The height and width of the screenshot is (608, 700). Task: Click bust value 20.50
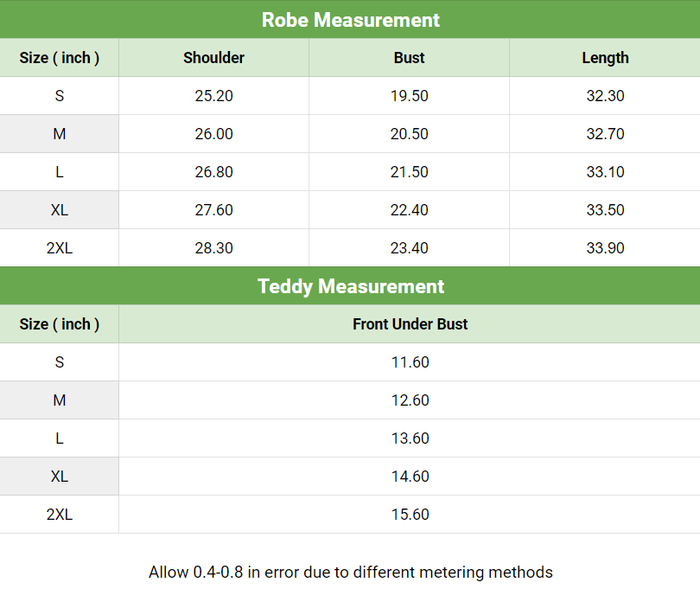[409, 134]
